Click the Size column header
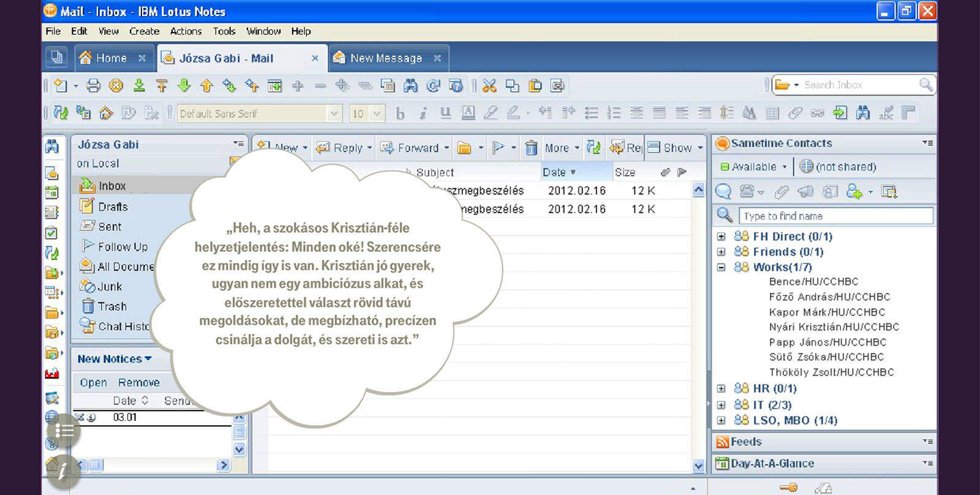 click(x=625, y=173)
